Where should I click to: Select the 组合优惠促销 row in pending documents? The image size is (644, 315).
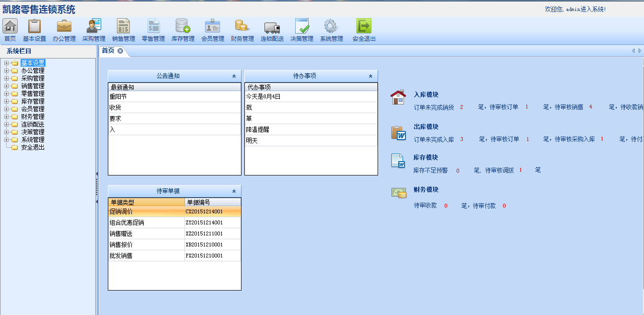pos(127,222)
